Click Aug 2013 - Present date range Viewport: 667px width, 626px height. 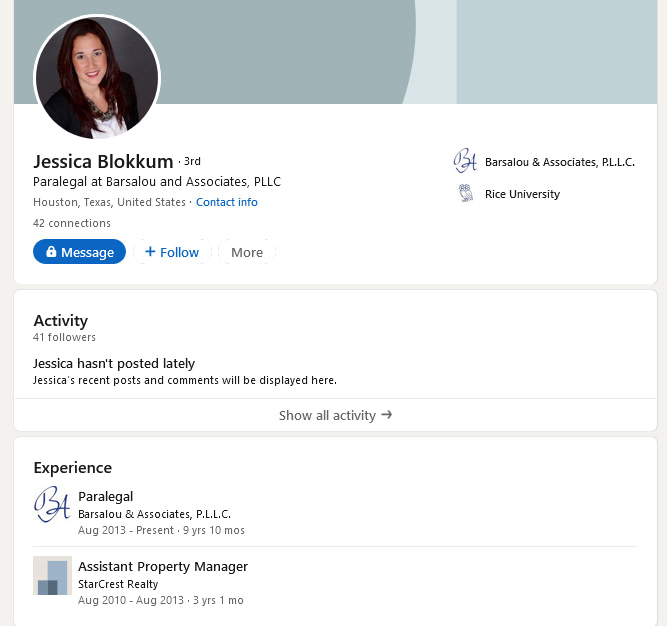coord(126,530)
